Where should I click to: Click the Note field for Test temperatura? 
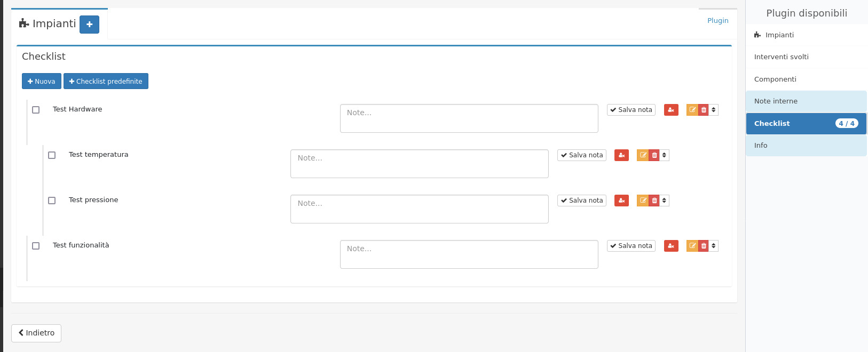point(419,164)
